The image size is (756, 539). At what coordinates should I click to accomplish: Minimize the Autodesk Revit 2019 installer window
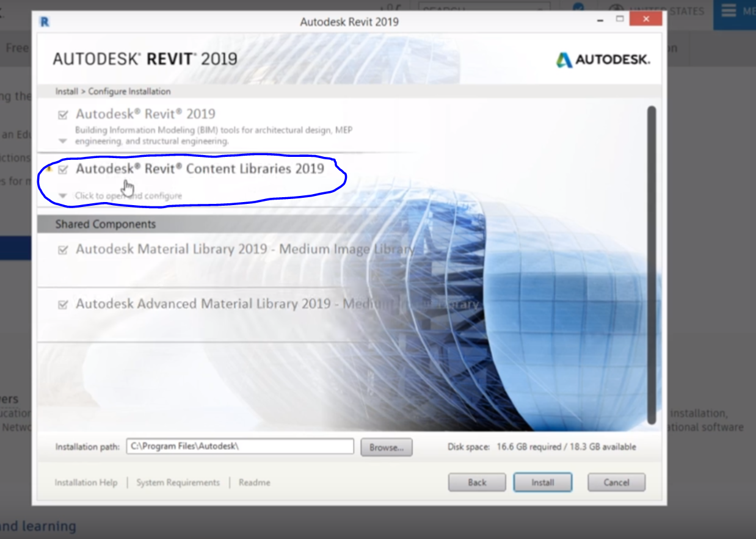[x=602, y=21]
